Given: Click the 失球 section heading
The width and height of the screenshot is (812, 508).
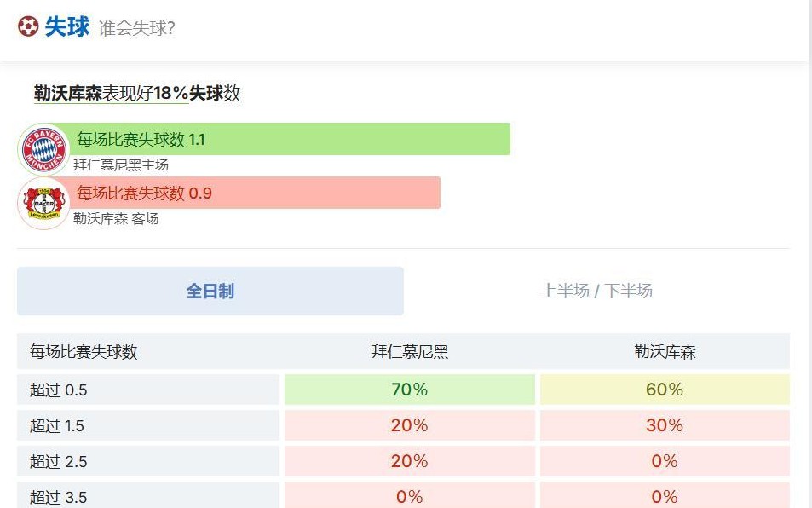Looking at the screenshot, I should click(66, 26).
